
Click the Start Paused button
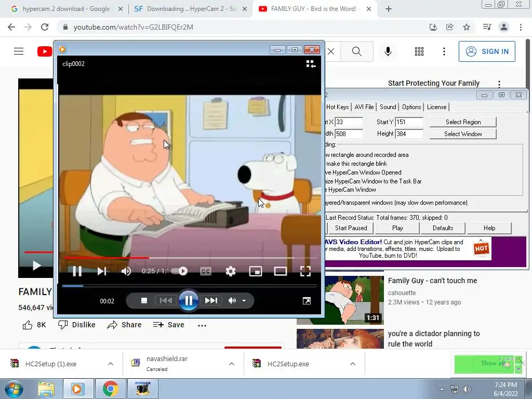(351, 228)
